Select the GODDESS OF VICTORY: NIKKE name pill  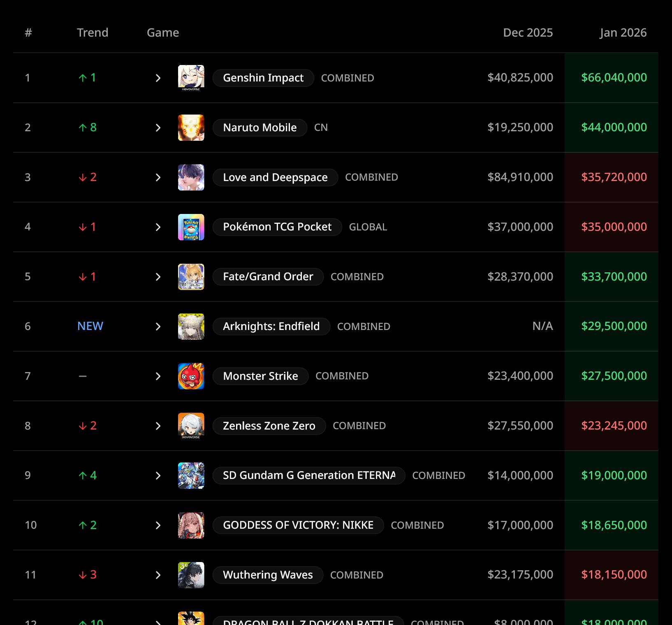pyautogui.click(x=298, y=525)
